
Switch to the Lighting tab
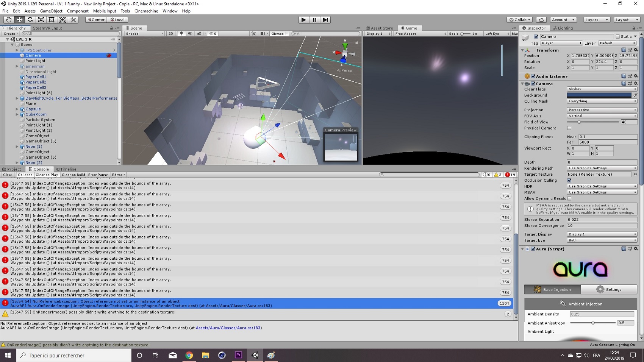563,28
